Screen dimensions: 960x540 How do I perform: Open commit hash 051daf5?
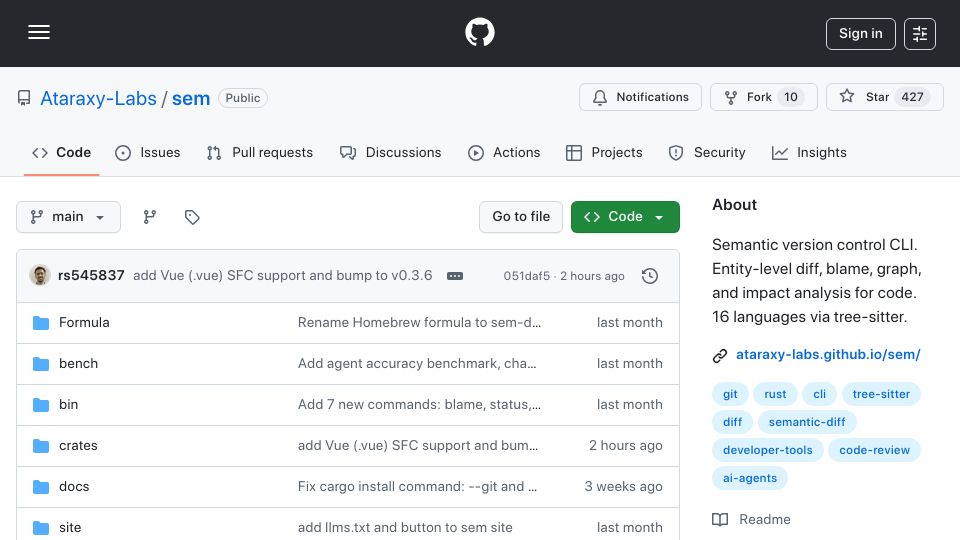527,276
